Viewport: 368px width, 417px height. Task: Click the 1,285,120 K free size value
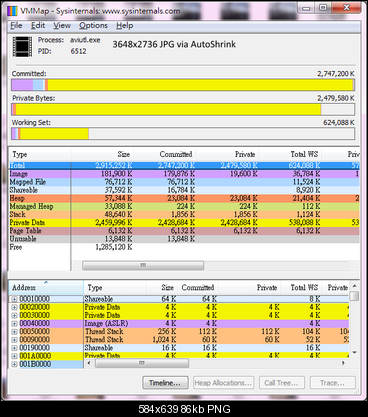coord(114,247)
